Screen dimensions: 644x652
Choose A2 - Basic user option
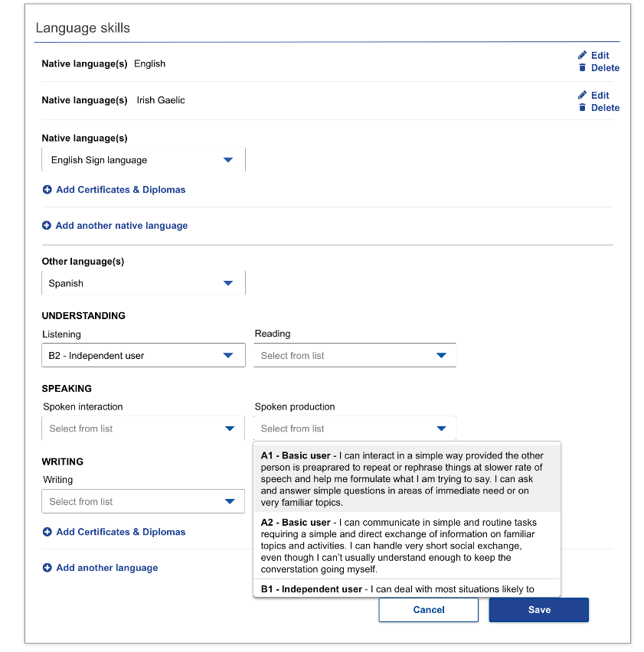[x=407, y=546]
